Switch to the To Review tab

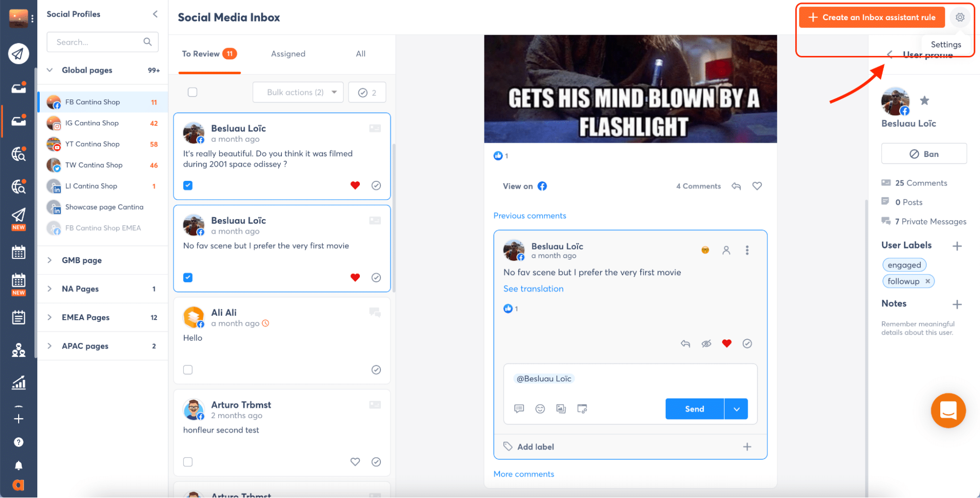(x=209, y=54)
